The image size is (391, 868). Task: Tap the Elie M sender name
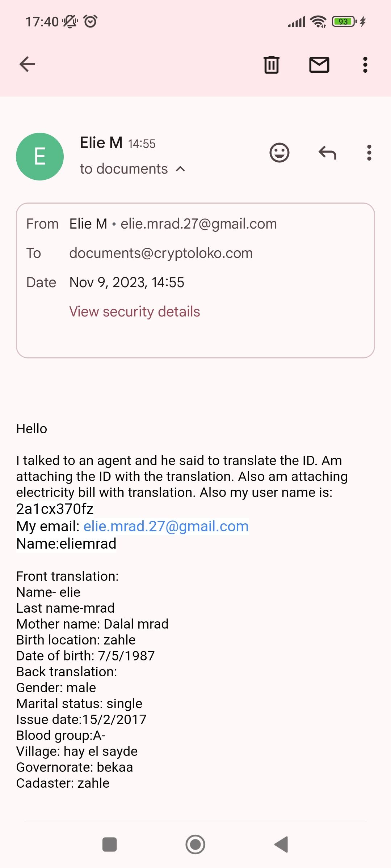(x=101, y=143)
